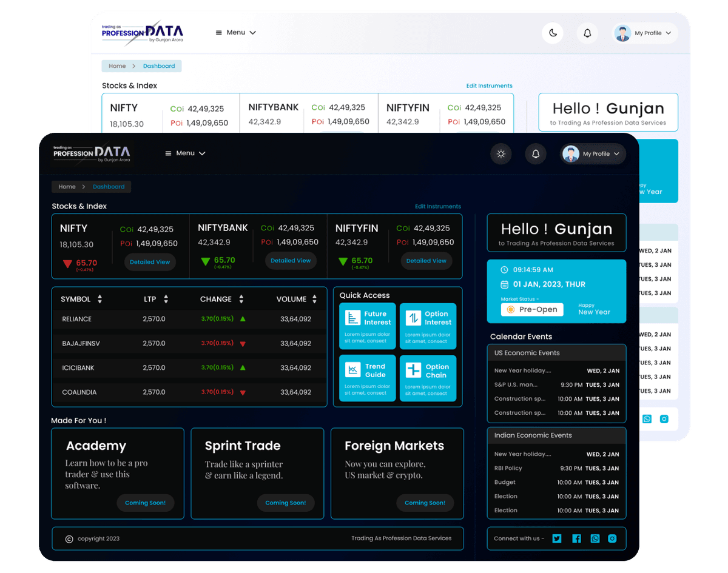The width and height of the screenshot is (728, 573).
Task: Click Home in the breadcrumb
Action: pyautogui.click(x=67, y=186)
